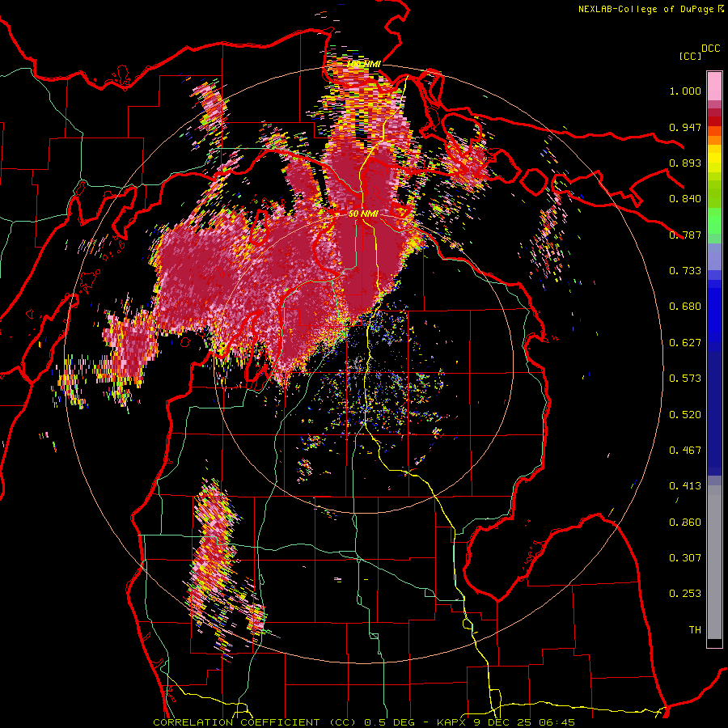This screenshot has height=728, width=728.
Task: Select the 0.467 legend value
Action: point(685,451)
